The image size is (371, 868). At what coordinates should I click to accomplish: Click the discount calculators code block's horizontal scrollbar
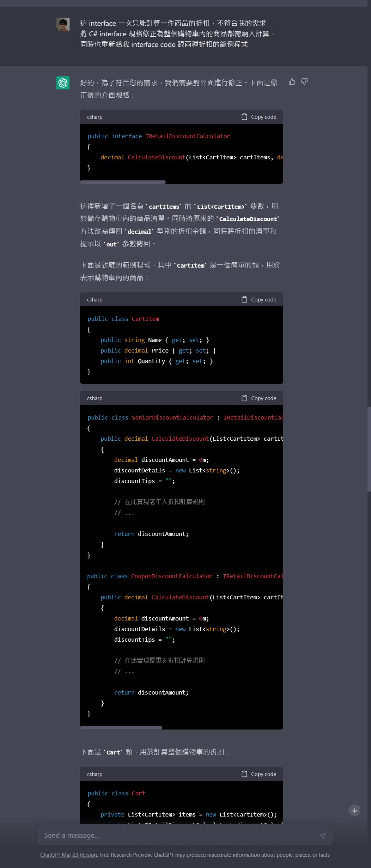[121, 728]
